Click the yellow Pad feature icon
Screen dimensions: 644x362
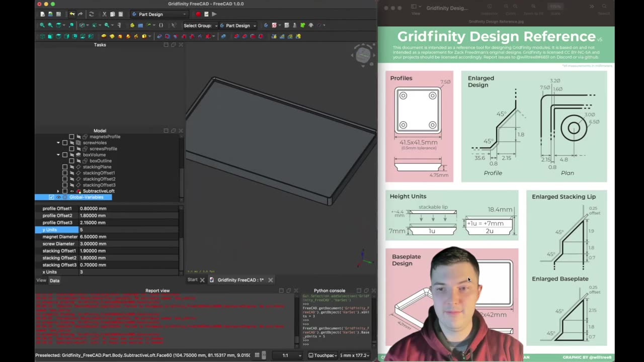(104, 36)
